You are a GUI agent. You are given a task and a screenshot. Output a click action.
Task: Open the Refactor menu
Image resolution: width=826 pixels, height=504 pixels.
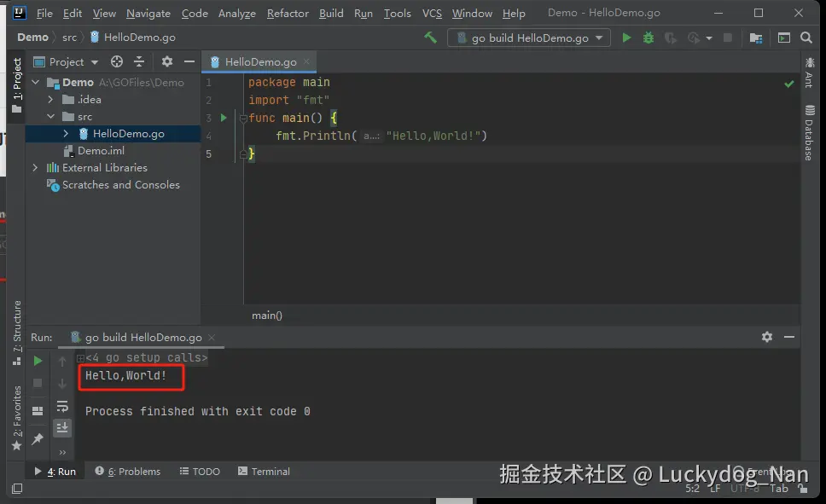(x=288, y=13)
